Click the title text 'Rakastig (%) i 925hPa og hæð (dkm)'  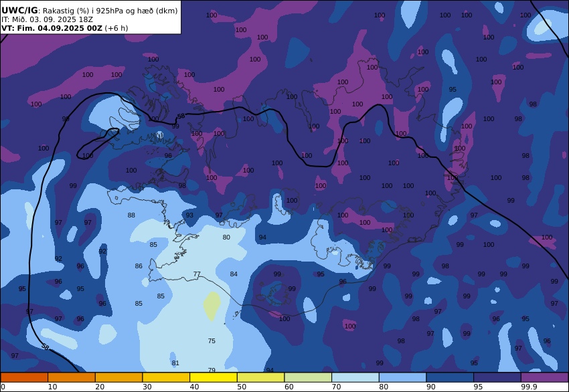click(110, 11)
